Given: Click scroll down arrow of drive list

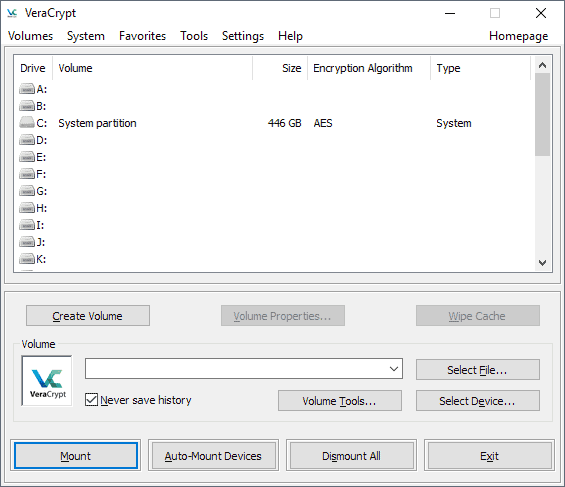Looking at the screenshot, I should tap(542, 263).
